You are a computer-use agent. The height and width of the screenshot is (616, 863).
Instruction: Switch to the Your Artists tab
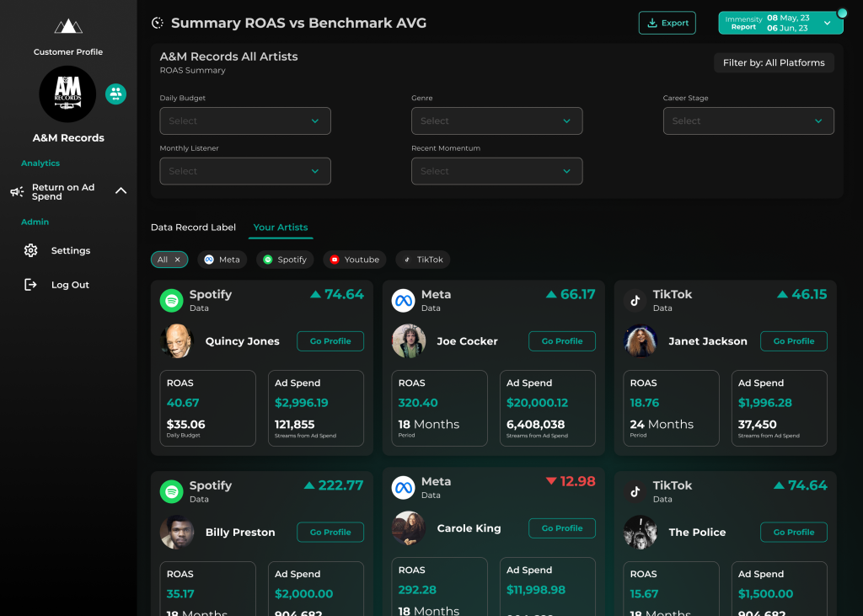point(281,228)
